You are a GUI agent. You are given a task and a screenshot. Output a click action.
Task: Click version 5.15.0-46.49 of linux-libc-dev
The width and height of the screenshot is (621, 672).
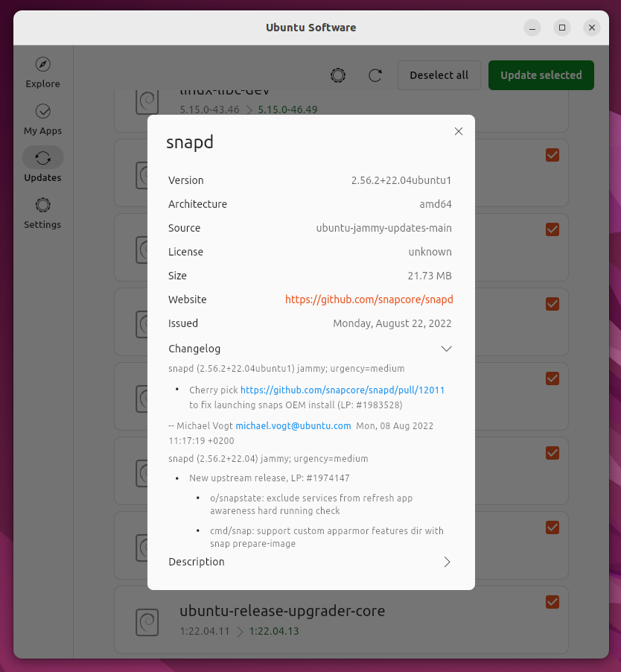(x=287, y=110)
